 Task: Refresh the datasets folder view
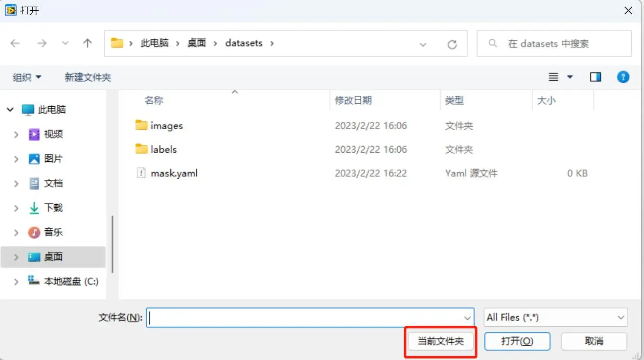tap(452, 44)
